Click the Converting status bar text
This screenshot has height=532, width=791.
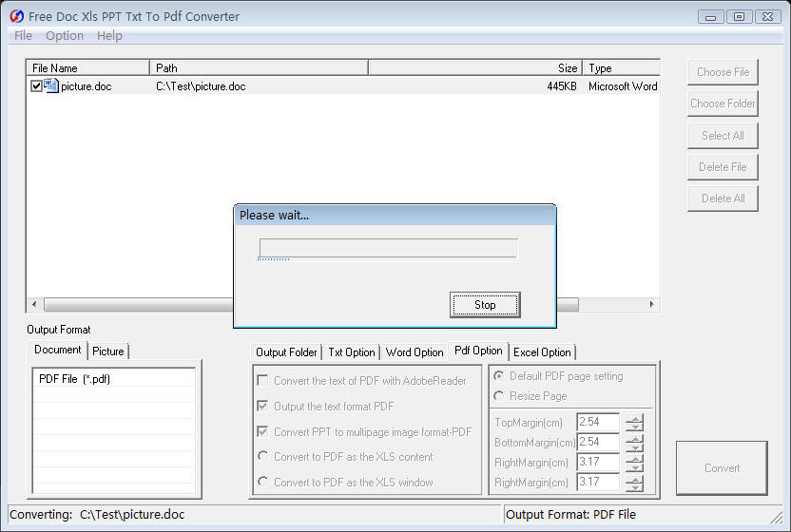point(97,514)
